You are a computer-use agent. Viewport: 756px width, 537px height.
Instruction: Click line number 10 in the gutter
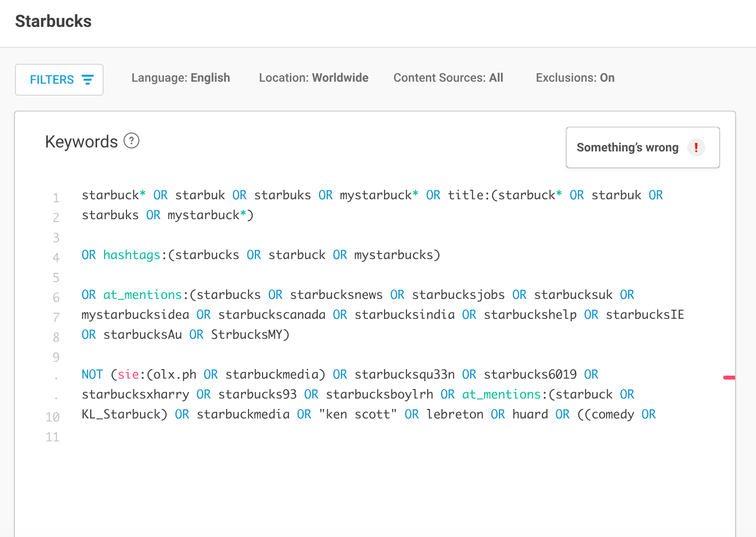click(x=53, y=417)
